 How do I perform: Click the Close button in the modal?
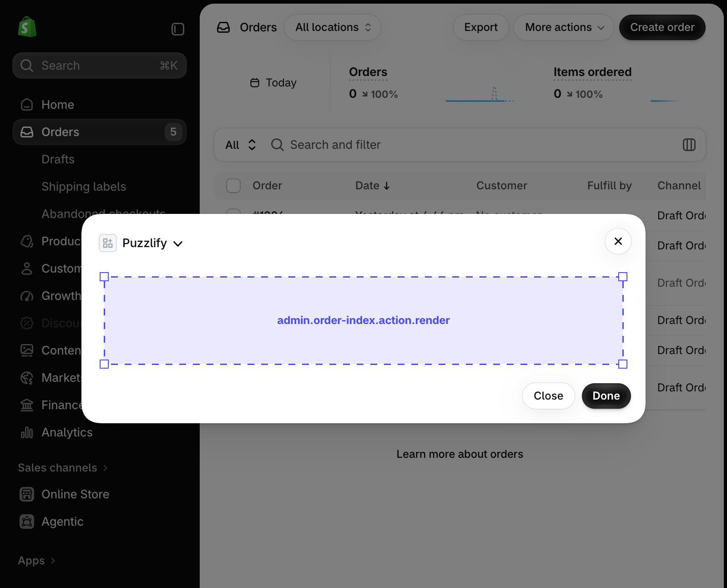pyautogui.click(x=549, y=396)
